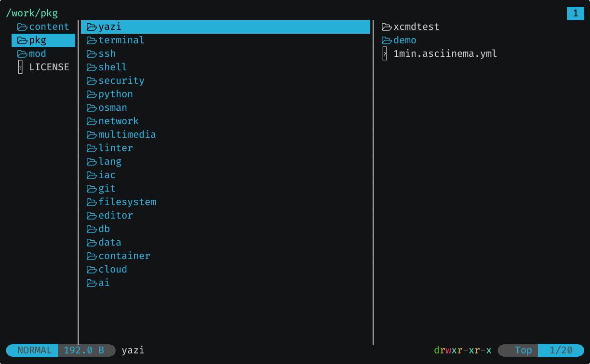This screenshot has width=590, height=364.
Task: Click the folder icon beside container
Action: point(92,256)
